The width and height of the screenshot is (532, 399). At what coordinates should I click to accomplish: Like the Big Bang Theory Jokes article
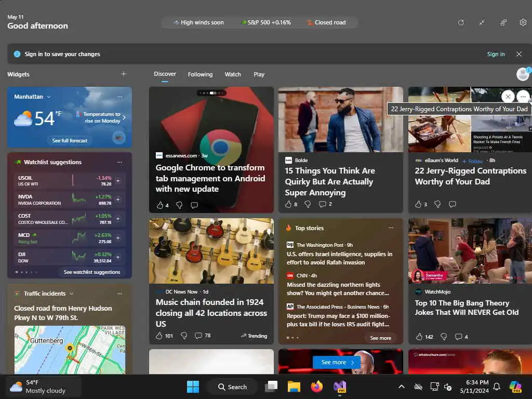[x=419, y=337]
